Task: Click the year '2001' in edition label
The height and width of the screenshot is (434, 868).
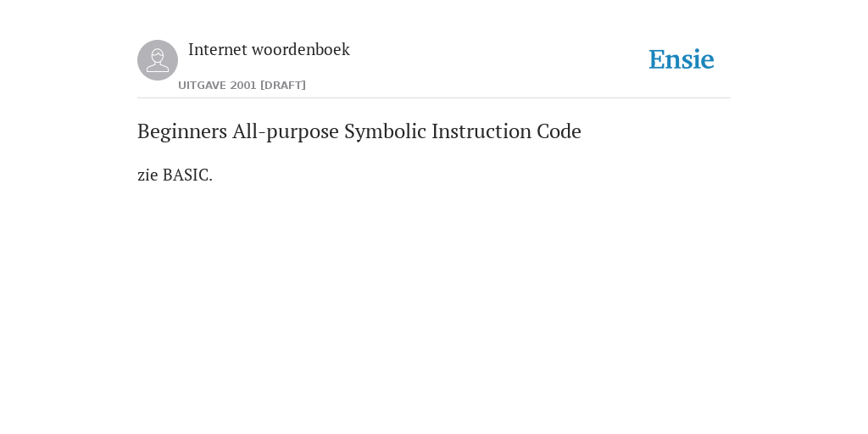Action: (243, 86)
